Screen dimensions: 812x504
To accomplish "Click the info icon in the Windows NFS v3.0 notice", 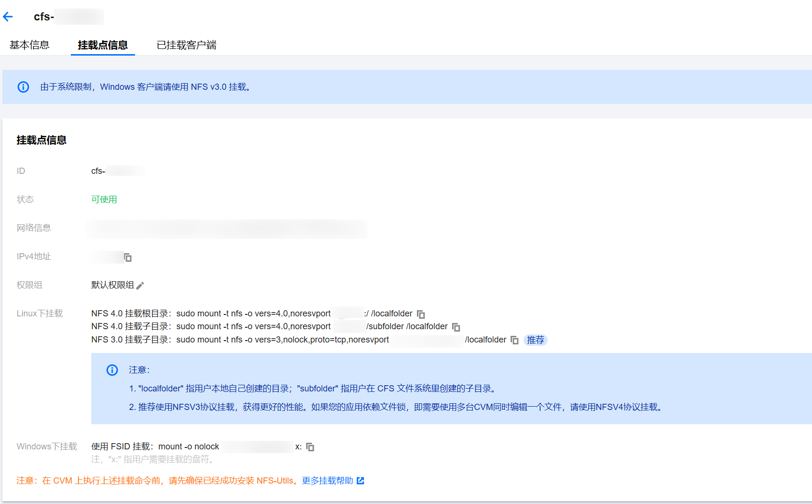I will [x=23, y=87].
